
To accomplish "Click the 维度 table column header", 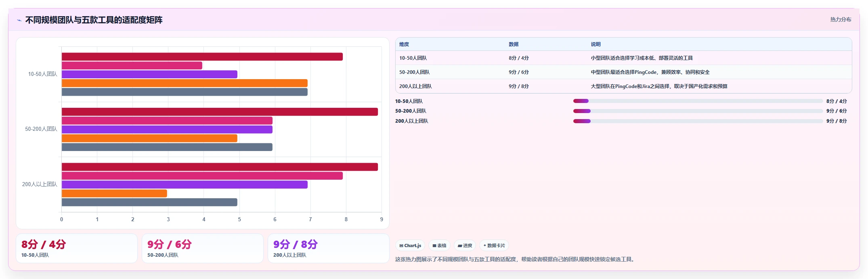I will click(404, 44).
